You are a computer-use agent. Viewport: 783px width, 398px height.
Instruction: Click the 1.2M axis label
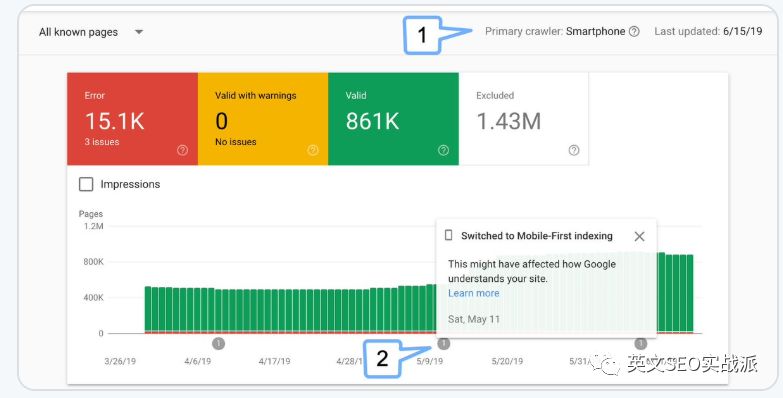click(93, 226)
